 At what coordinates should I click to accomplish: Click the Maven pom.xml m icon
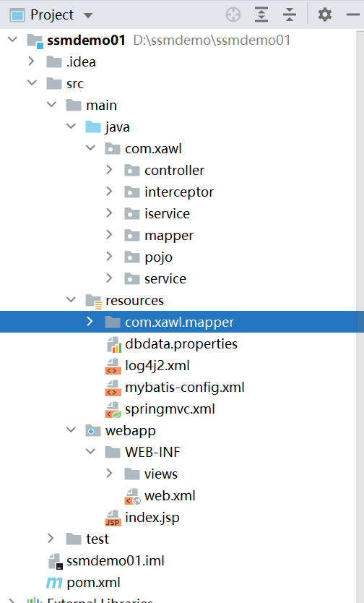[54, 583]
